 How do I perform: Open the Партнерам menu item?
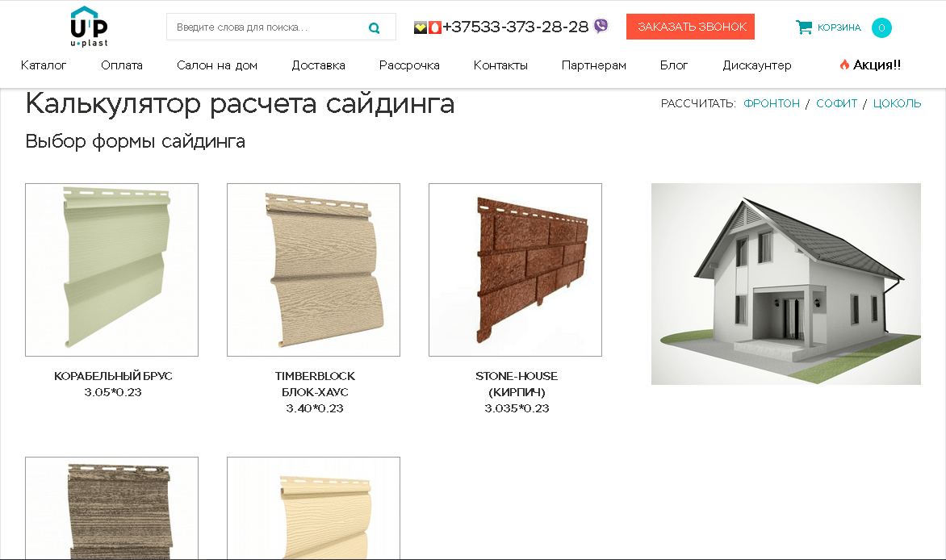(593, 65)
